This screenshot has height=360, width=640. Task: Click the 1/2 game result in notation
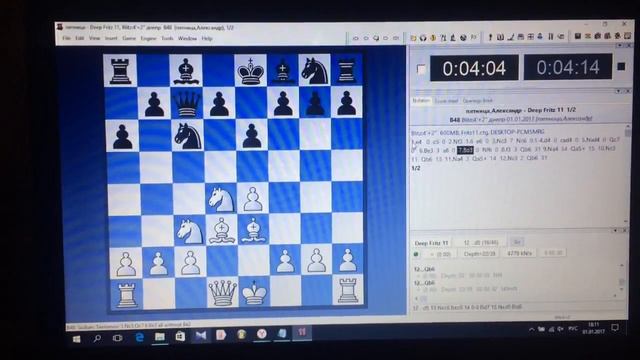416,168
